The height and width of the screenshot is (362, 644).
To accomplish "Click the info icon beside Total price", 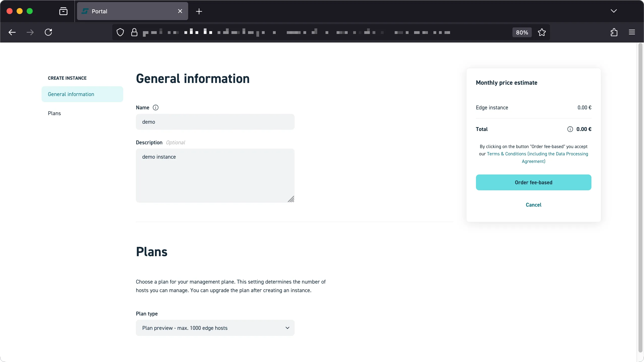I will pos(570,129).
